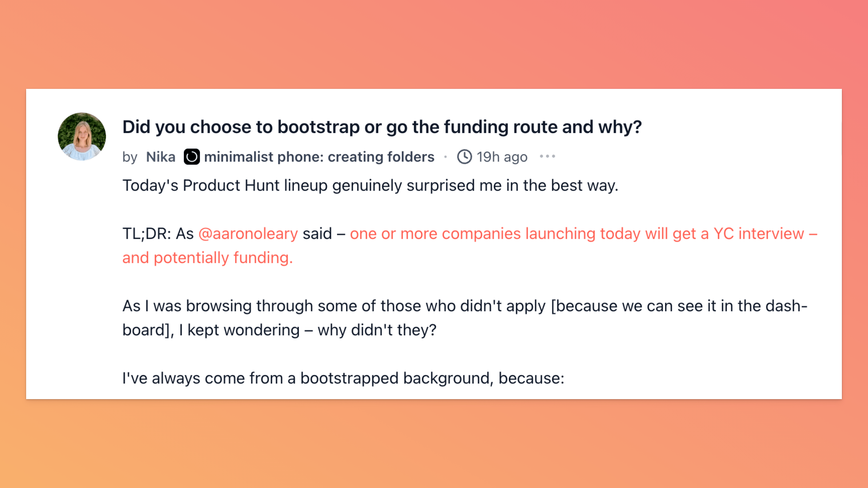The width and height of the screenshot is (868, 488).
Task: Click the 'and potentially funding.' link text
Action: point(207,258)
